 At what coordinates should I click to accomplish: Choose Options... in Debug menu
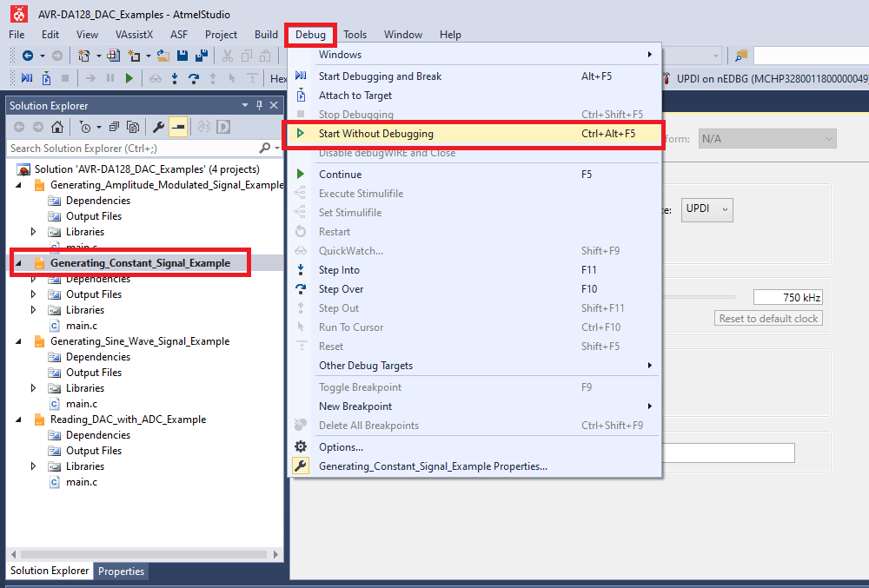coord(474,446)
